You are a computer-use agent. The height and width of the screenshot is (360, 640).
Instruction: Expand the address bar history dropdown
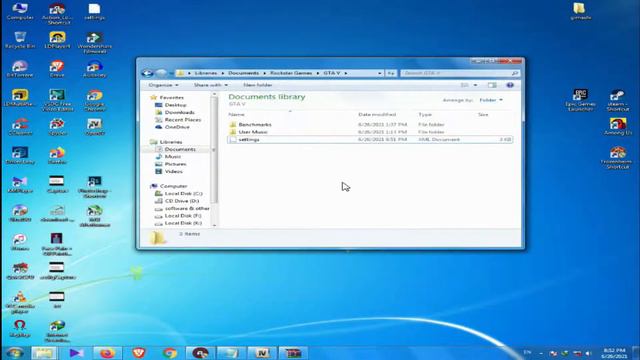[380, 73]
